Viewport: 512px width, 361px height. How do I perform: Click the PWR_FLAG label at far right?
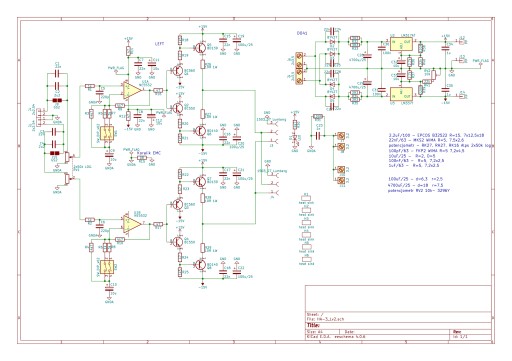coord(481,61)
